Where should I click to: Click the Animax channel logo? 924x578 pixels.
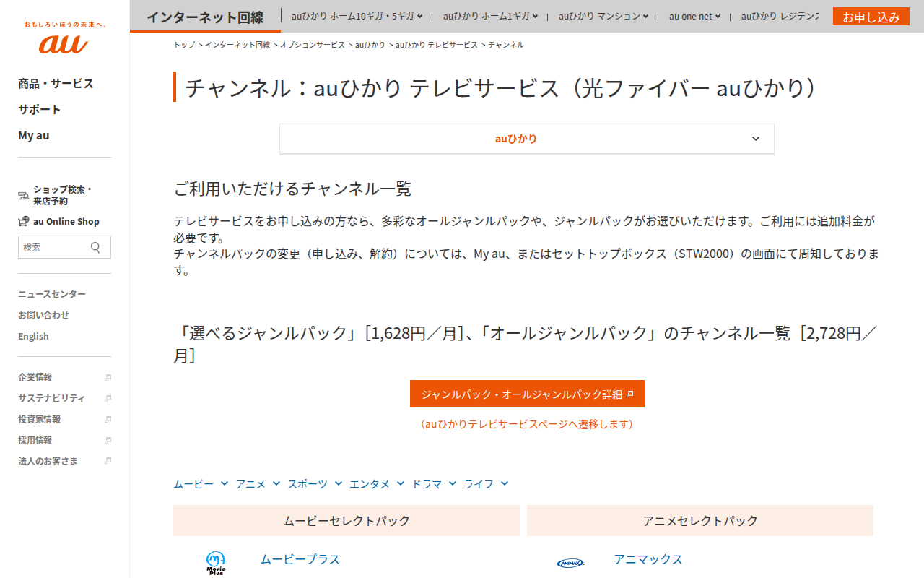570,563
